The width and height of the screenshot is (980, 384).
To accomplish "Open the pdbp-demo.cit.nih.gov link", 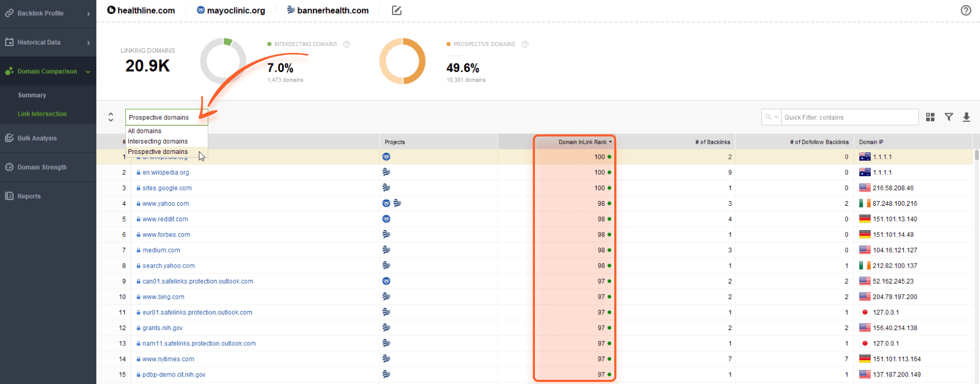I will [x=174, y=374].
